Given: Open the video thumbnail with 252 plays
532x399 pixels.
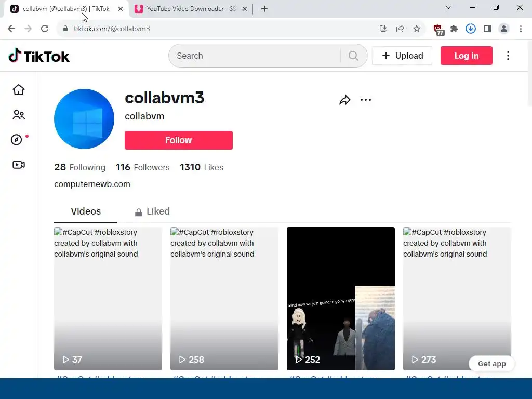Looking at the screenshot, I should click(x=341, y=299).
